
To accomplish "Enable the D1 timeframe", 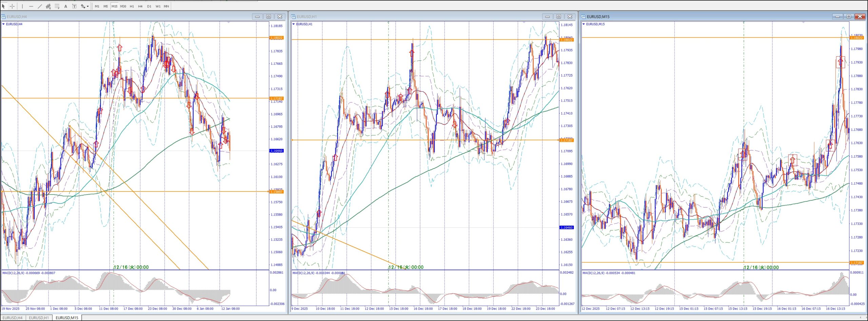I will (x=149, y=6).
